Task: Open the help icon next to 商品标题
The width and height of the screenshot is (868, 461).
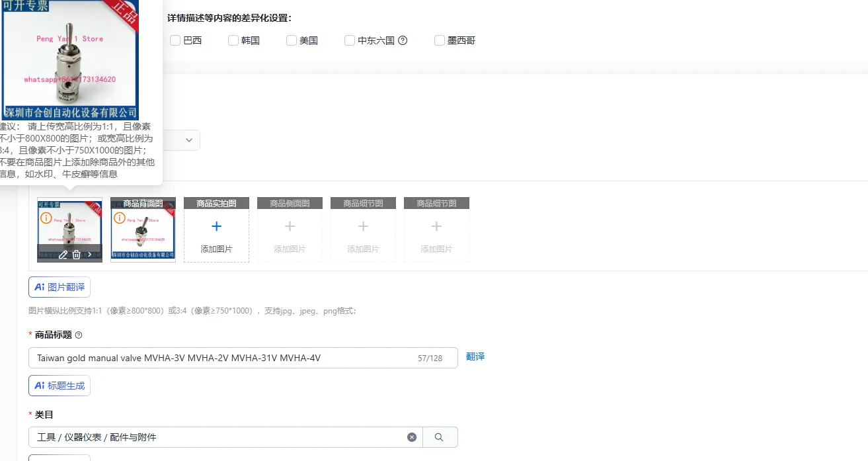Action: [x=79, y=335]
